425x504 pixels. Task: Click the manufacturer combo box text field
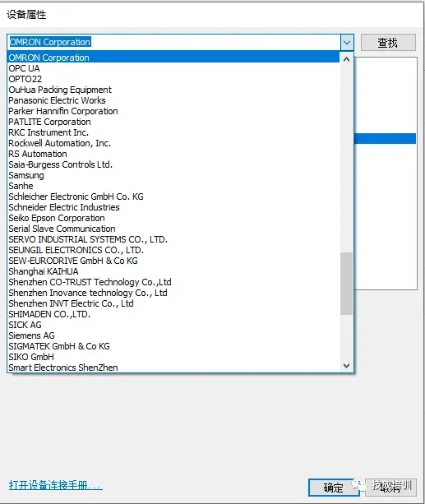tap(173, 43)
